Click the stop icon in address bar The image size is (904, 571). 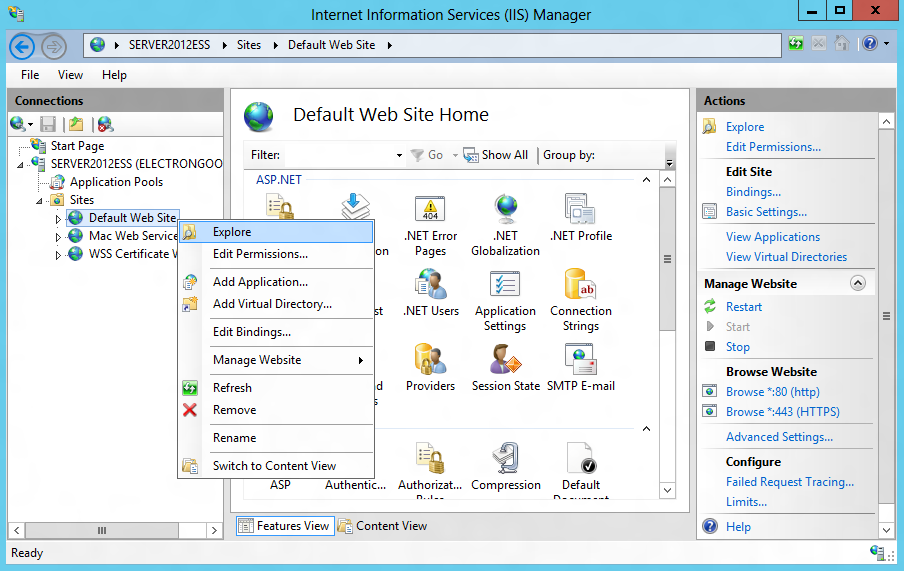click(819, 43)
